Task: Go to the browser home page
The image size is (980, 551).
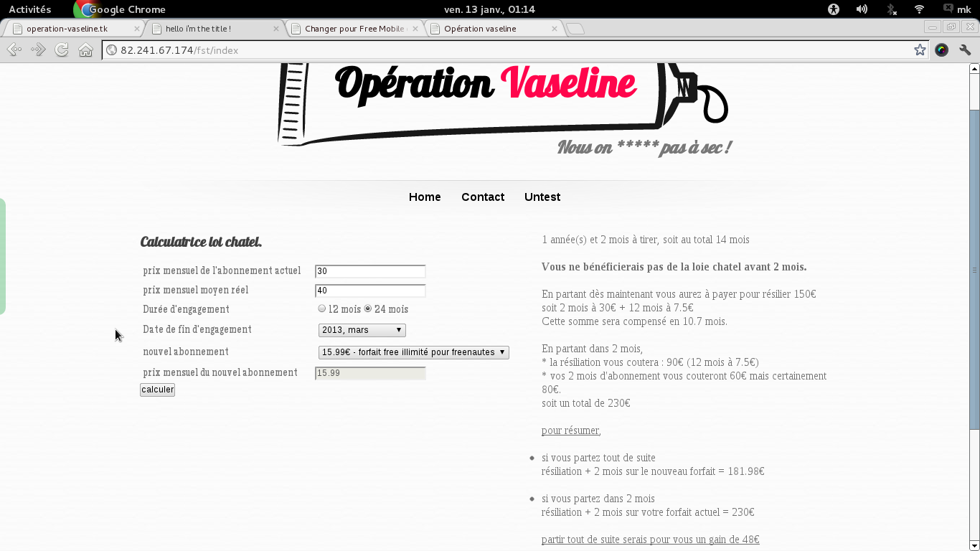Action: pyautogui.click(x=86, y=50)
